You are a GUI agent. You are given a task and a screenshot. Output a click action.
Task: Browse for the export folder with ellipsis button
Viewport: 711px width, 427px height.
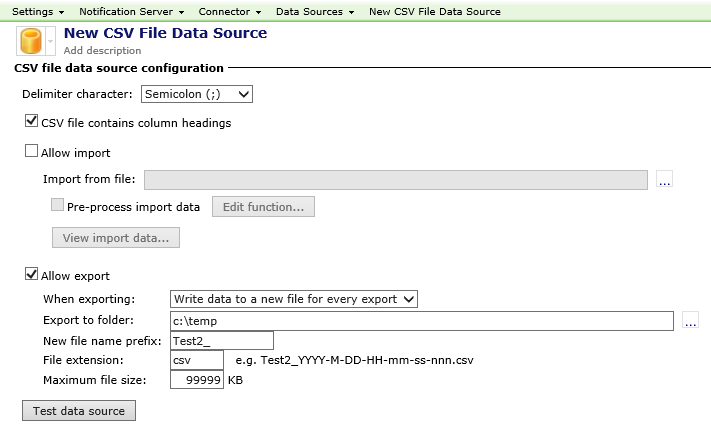tap(690, 321)
